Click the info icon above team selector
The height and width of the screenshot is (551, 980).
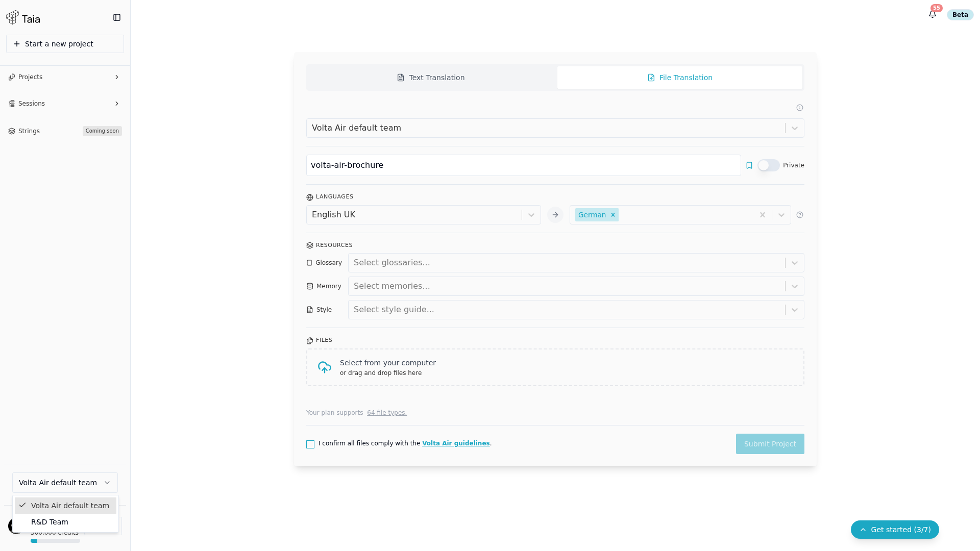[800, 108]
